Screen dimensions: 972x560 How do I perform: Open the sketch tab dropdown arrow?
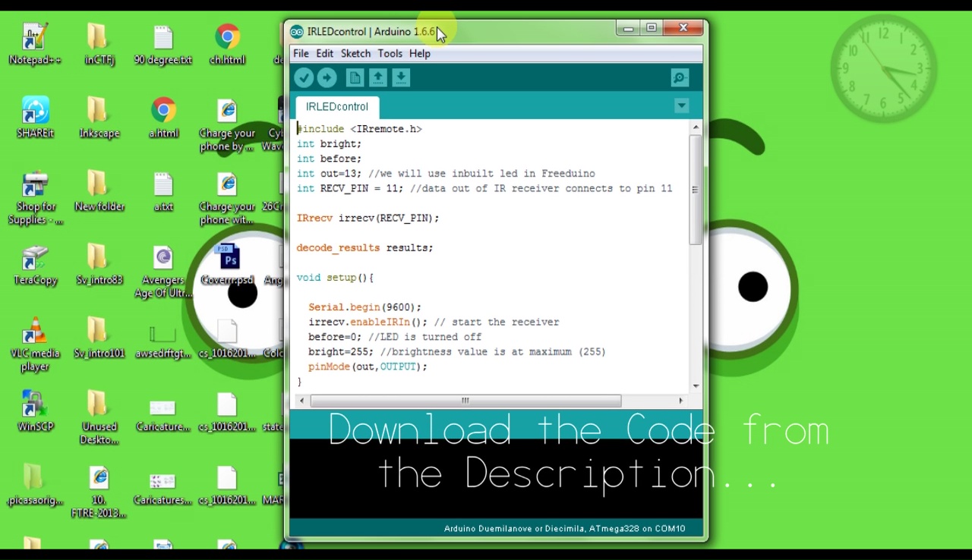click(x=681, y=106)
